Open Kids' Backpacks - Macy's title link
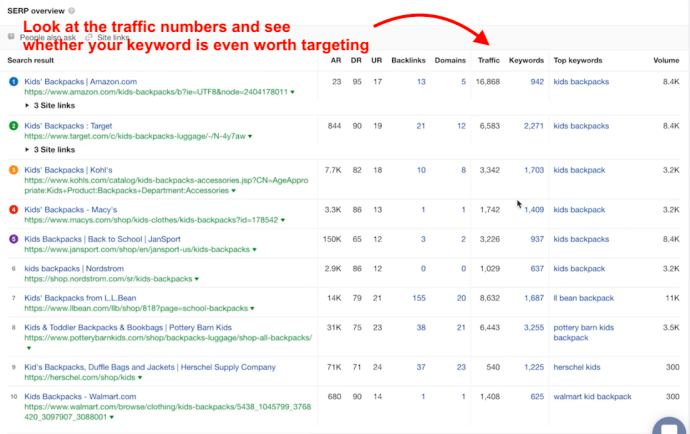The height and width of the screenshot is (434, 690). [x=70, y=210]
